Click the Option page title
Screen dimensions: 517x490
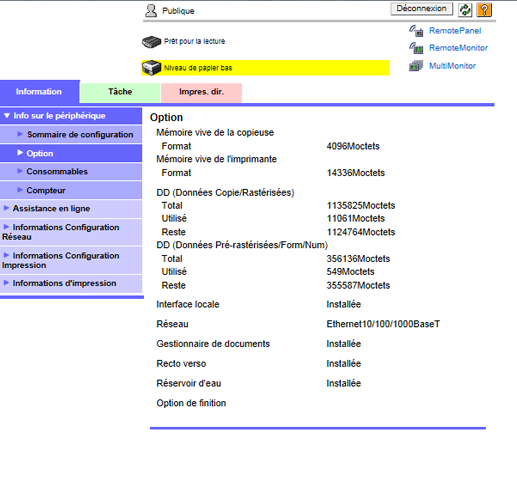[x=166, y=118]
